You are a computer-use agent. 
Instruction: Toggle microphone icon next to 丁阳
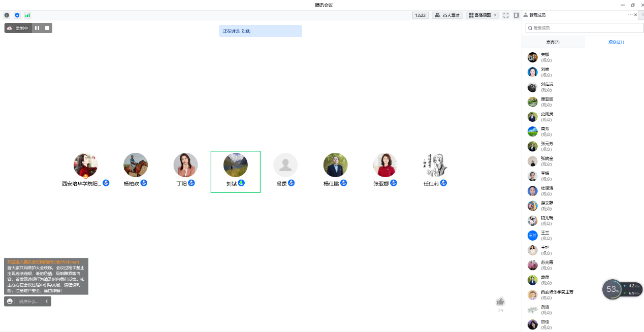click(191, 183)
